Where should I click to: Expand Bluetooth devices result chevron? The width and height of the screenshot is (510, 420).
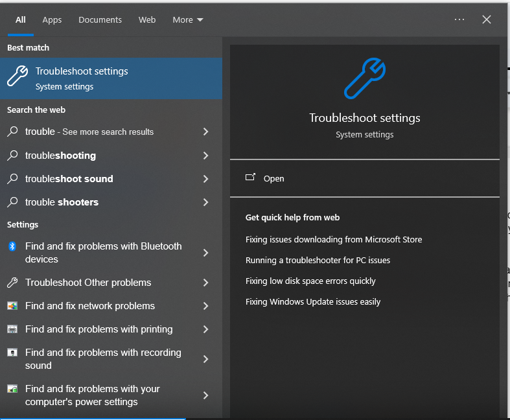(x=205, y=253)
